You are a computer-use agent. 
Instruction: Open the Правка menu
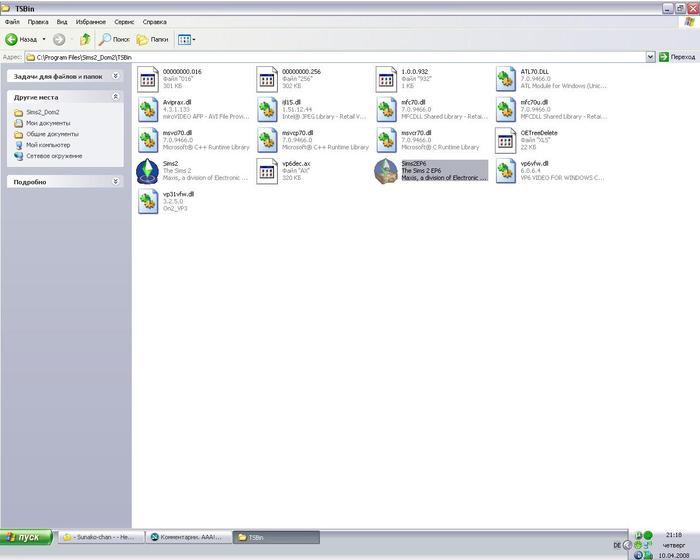[x=38, y=21]
